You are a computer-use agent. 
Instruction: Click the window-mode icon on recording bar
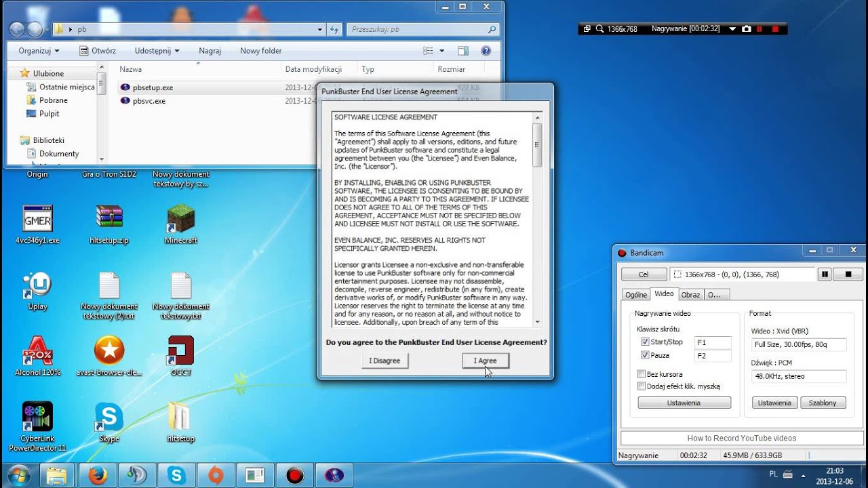(x=587, y=29)
